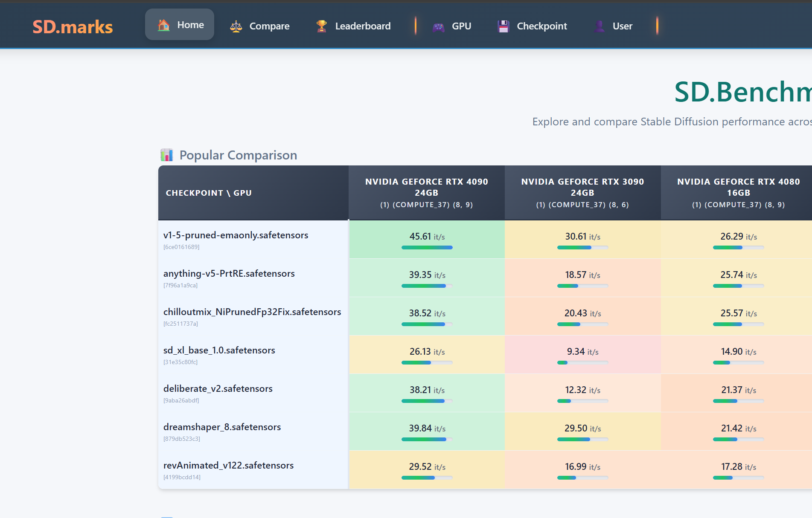Viewport: 812px width, 518px height.
Task: Open revAnimated_v122.safetensors checkpoint
Action: (x=229, y=466)
